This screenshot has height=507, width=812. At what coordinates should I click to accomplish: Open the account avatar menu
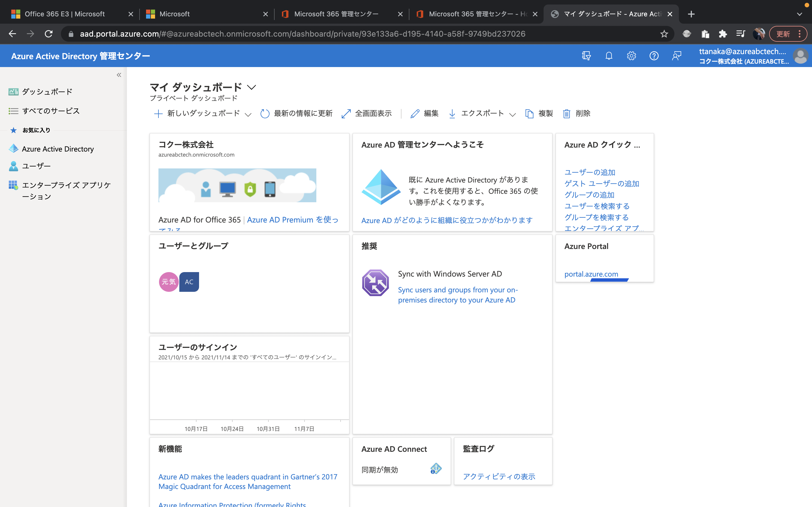tap(801, 56)
